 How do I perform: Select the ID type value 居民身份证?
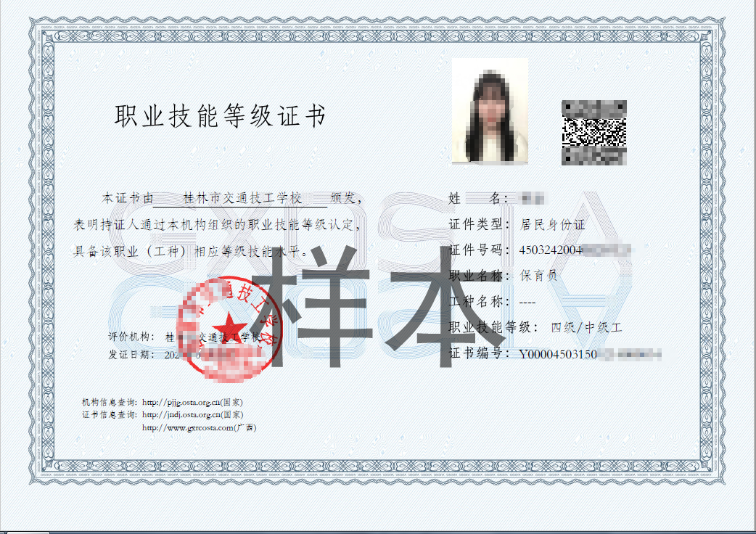click(x=553, y=224)
